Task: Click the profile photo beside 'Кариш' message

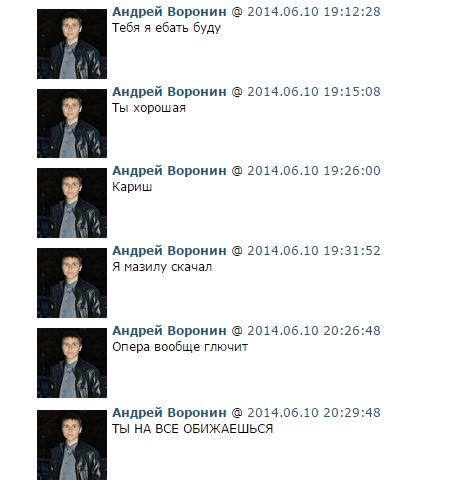Action: [72, 203]
